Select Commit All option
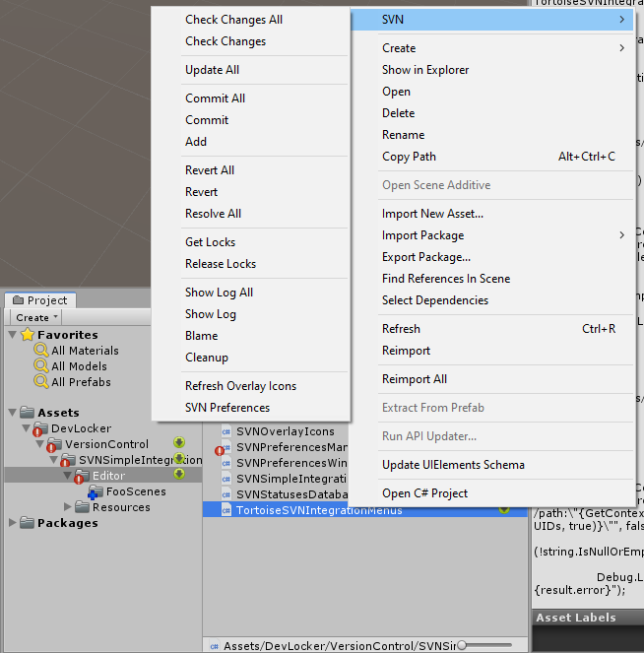The height and width of the screenshot is (653, 644). tap(215, 98)
